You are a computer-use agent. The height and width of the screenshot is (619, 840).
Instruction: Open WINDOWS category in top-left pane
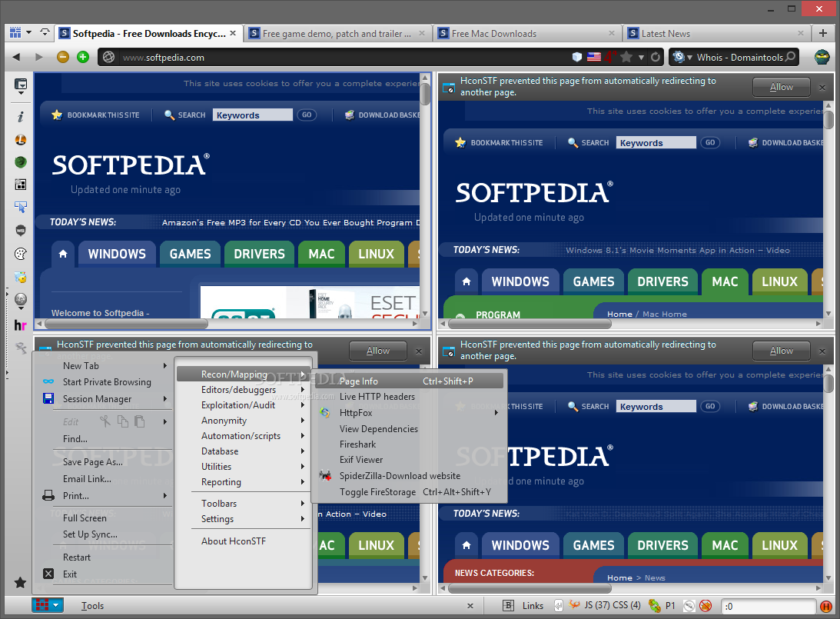(117, 254)
